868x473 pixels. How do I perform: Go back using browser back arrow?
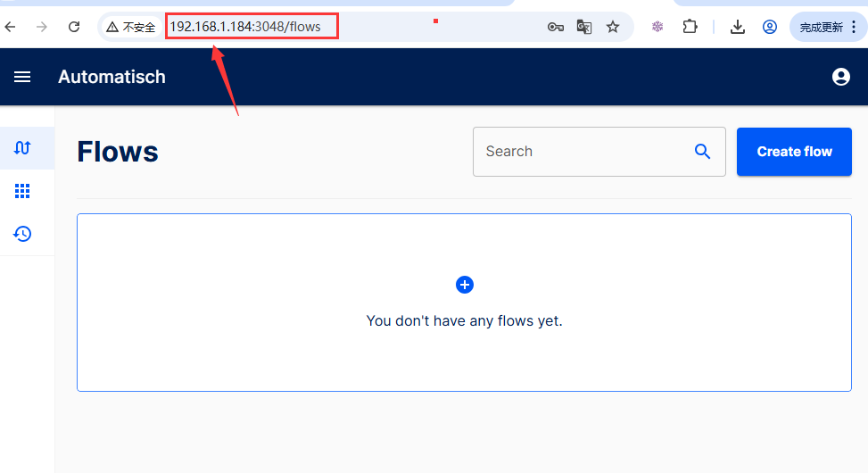coord(10,27)
